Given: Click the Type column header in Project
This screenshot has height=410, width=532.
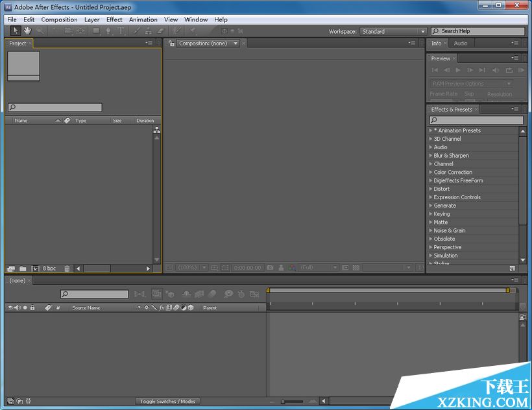Looking at the screenshot, I should tap(80, 121).
